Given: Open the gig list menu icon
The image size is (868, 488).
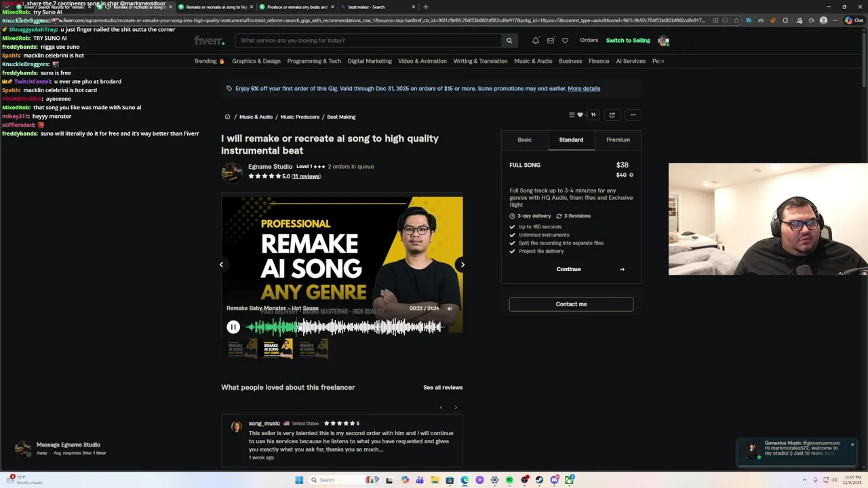Looking at the screenshot, I should [572, 115].
